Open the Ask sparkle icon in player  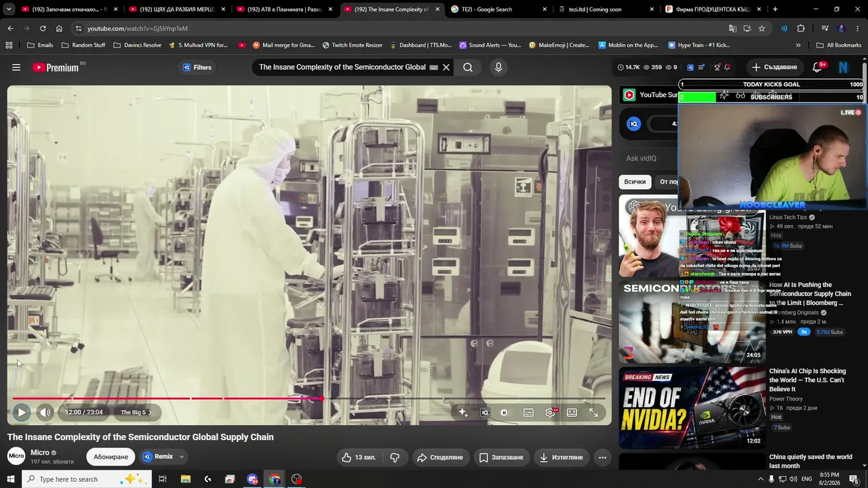(x=463, y=412)
